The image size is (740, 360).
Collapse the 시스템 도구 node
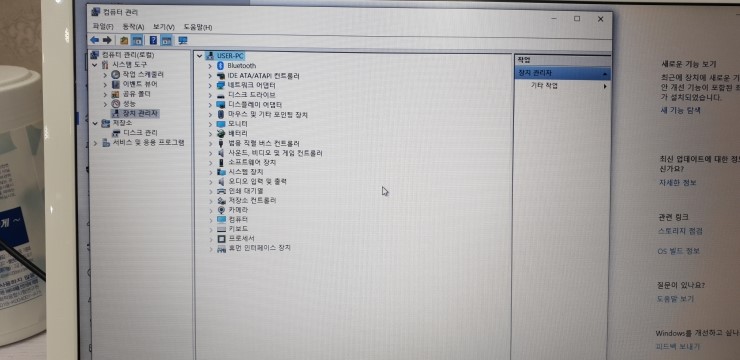(95, 65)
